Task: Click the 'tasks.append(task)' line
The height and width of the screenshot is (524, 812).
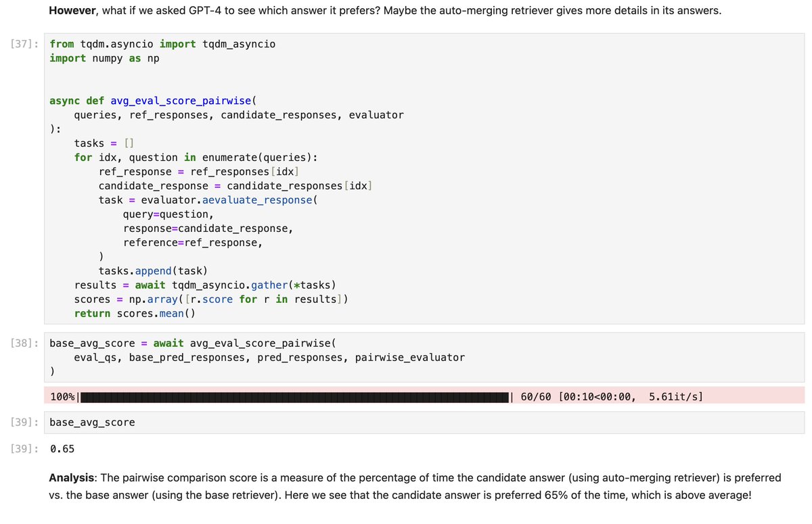Action: (153, 271)
